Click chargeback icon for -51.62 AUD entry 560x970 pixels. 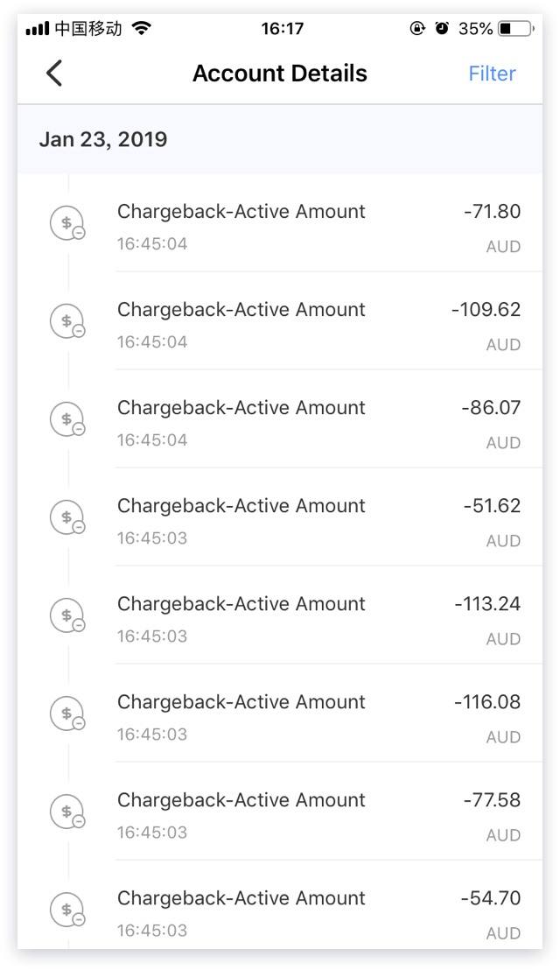point(66,518)
